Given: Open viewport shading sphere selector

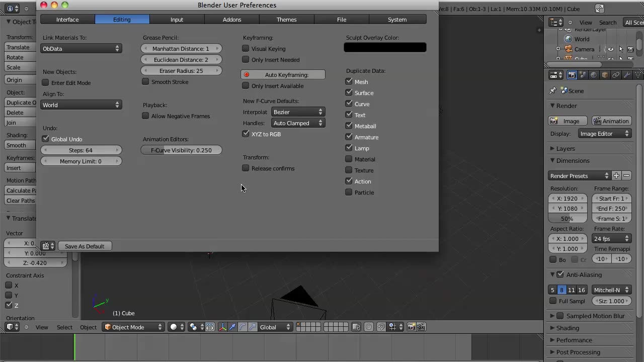Looking at the screenshot, I should pyautogui.click(x=177, y=327).
